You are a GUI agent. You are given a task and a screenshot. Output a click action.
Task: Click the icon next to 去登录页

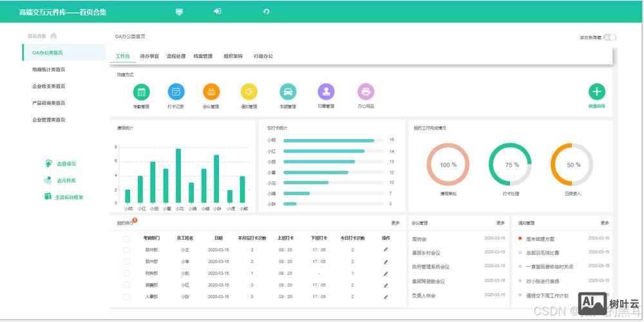coord(48,164)
